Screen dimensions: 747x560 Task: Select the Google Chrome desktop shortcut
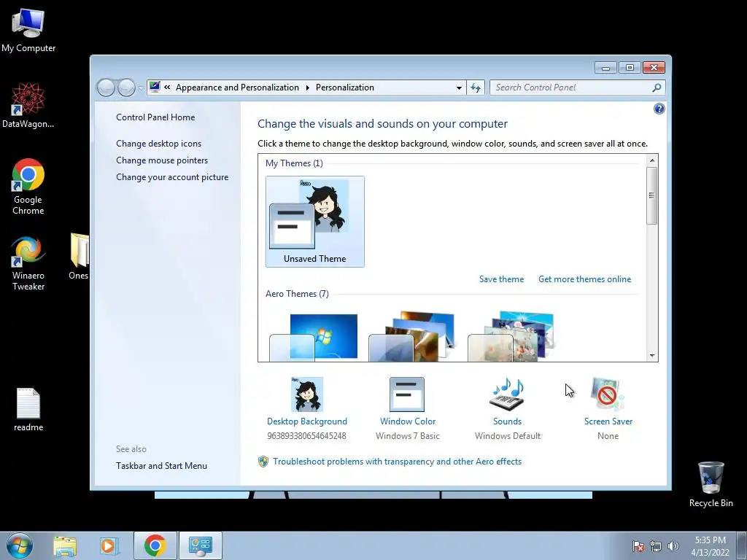tap(28, 186)
